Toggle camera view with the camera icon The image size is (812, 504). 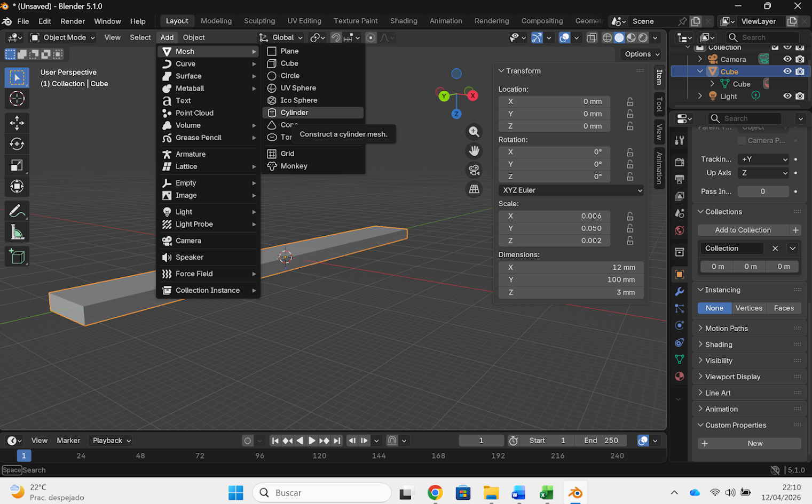474,170
